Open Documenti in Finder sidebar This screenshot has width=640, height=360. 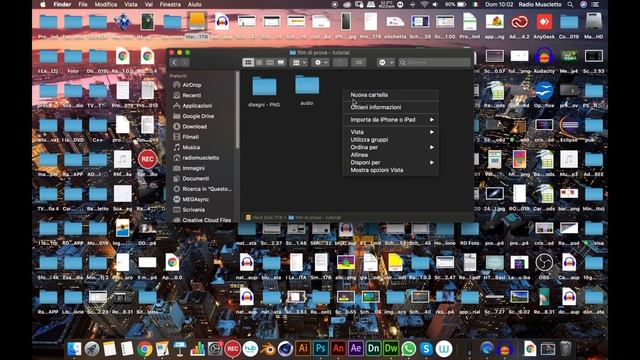[196, 178]
